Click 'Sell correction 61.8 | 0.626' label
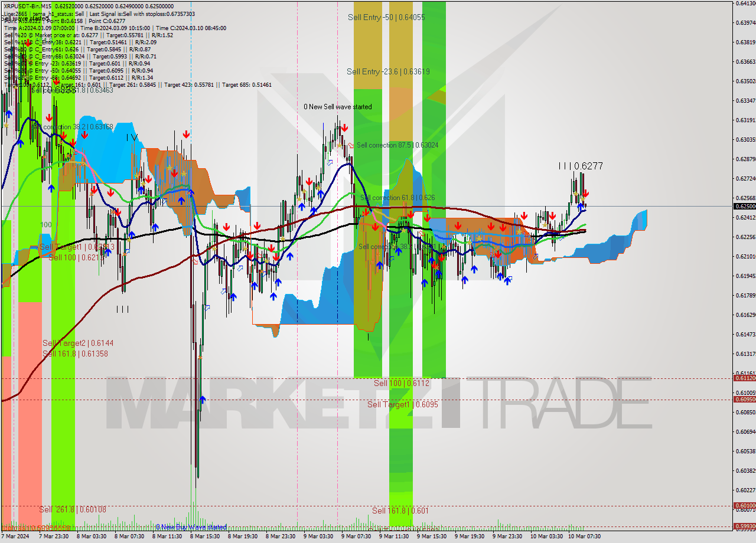Screen dimensions: 756x543 (397, 198)
